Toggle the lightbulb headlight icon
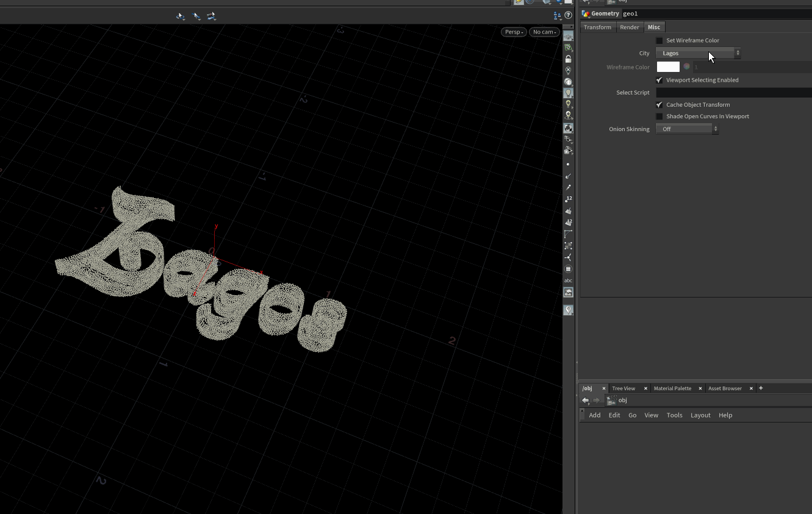The image size is (812, 514). 568,92
